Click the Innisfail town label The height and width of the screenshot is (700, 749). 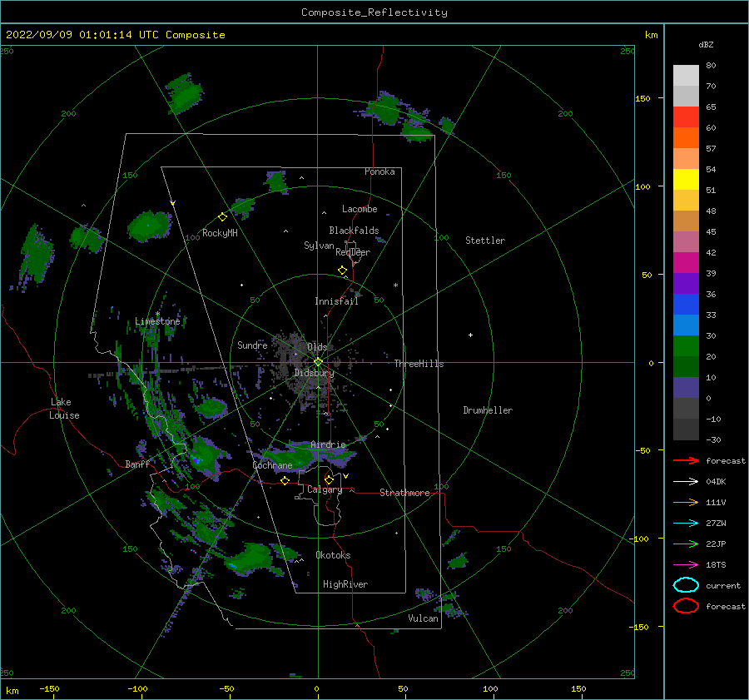tap(336, 301)
